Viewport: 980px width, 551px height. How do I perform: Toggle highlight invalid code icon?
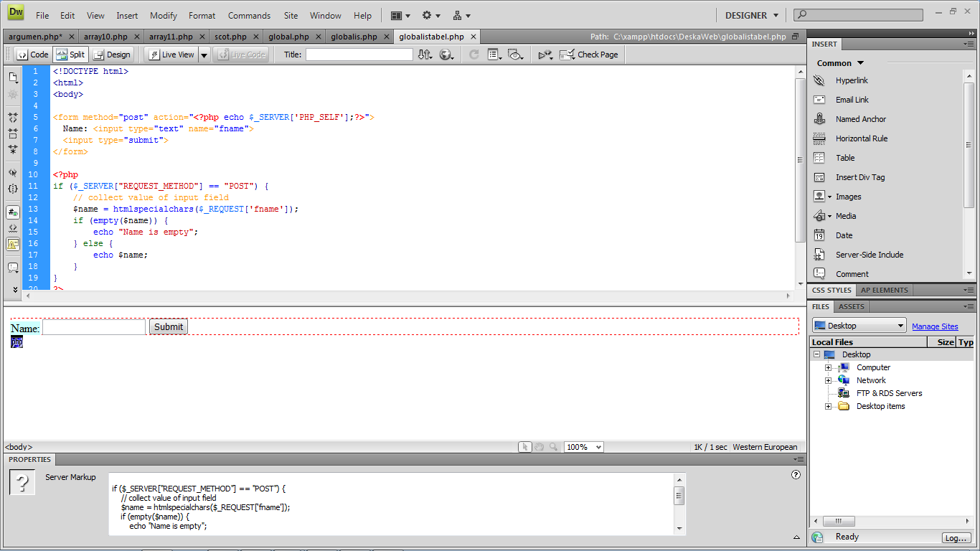(13, 228)
